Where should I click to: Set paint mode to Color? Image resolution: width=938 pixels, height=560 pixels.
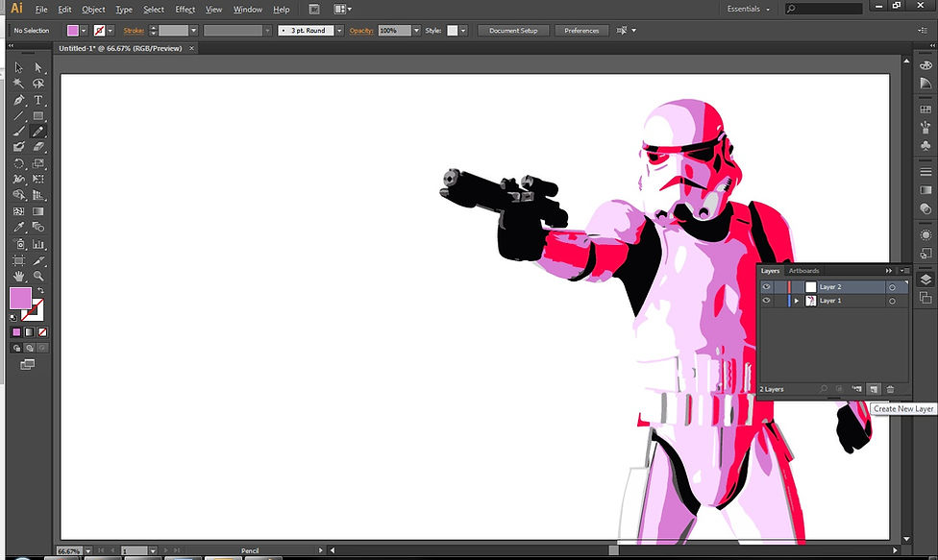[x=16, y=332]
